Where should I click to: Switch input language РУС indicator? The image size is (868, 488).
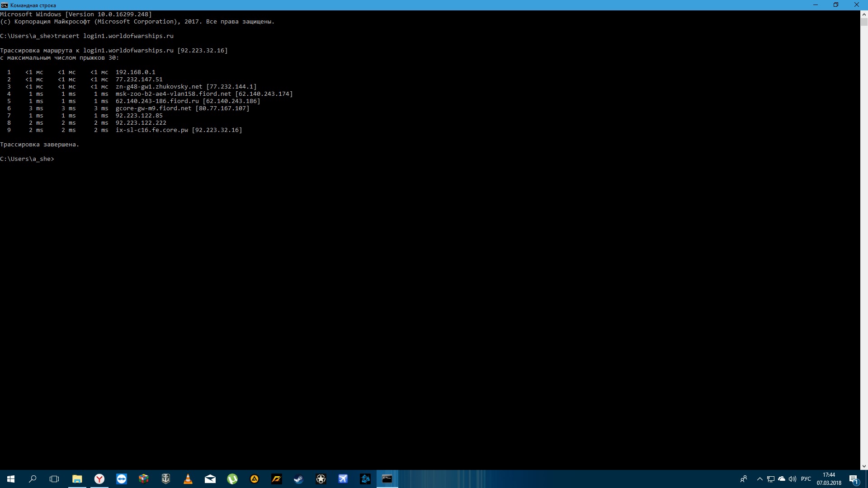click(806, 479)
